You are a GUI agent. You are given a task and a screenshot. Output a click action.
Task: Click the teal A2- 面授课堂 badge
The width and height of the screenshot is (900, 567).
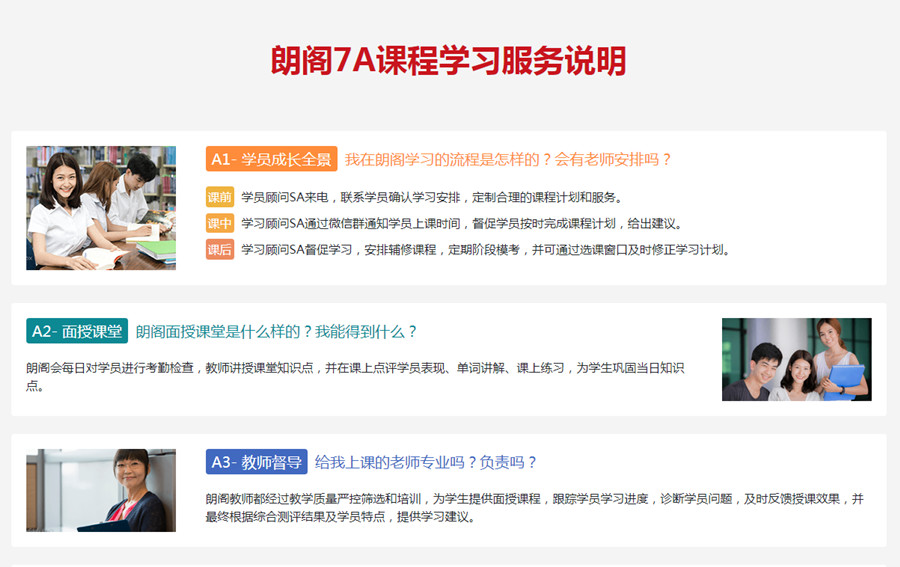click(x=76, y=331)
